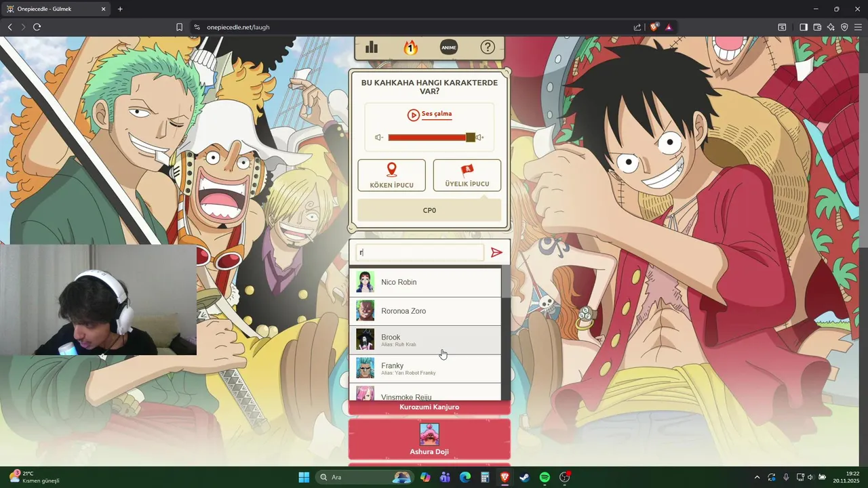
Task: Click Brook's avatar thumbnail
Action: 365,339
